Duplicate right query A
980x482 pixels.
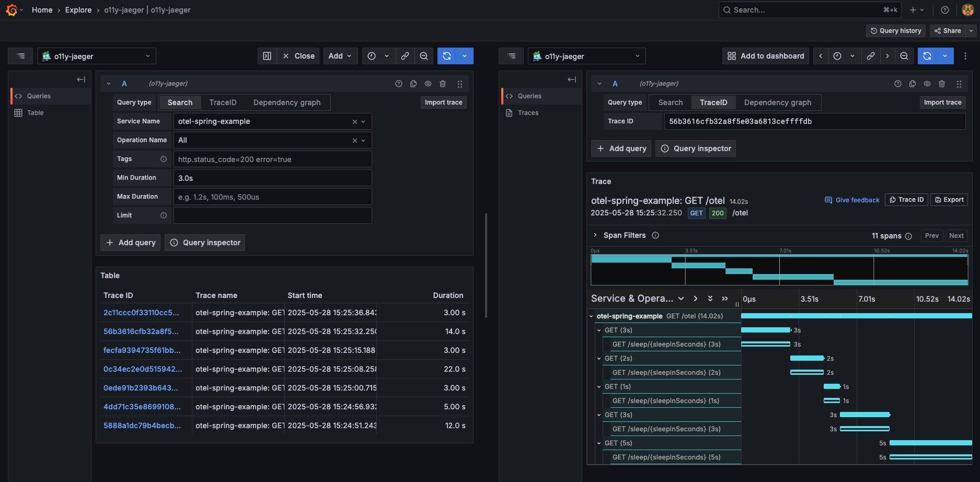click(913, 84)
